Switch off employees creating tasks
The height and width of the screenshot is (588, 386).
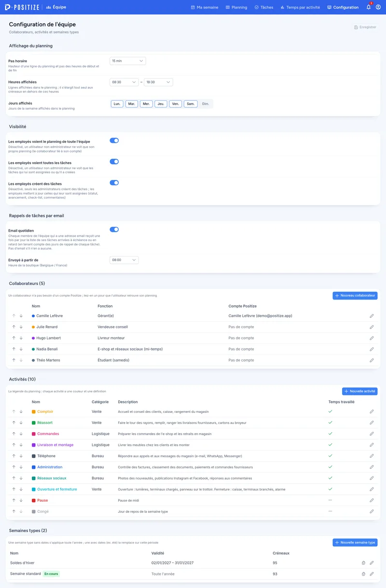point(114,183)
